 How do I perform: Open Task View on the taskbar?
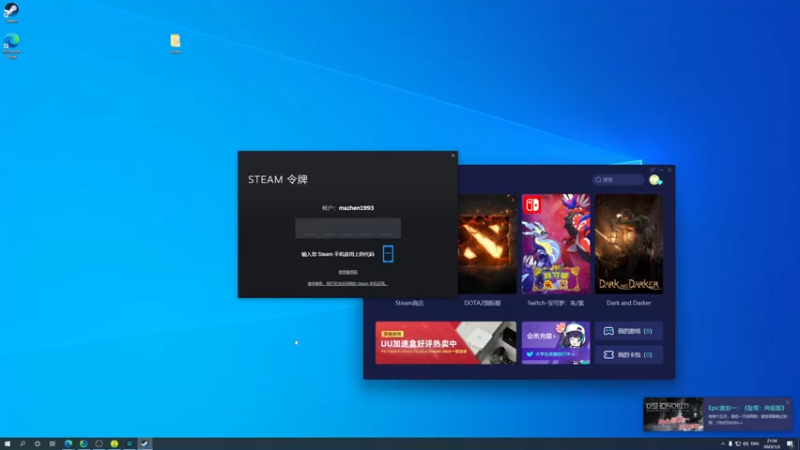pos(52,444)
